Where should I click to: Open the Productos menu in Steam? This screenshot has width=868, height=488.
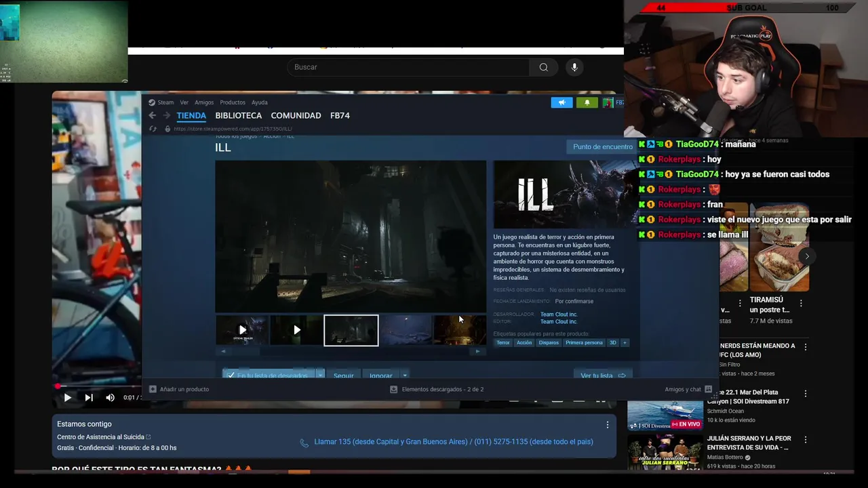coord(233,102)
